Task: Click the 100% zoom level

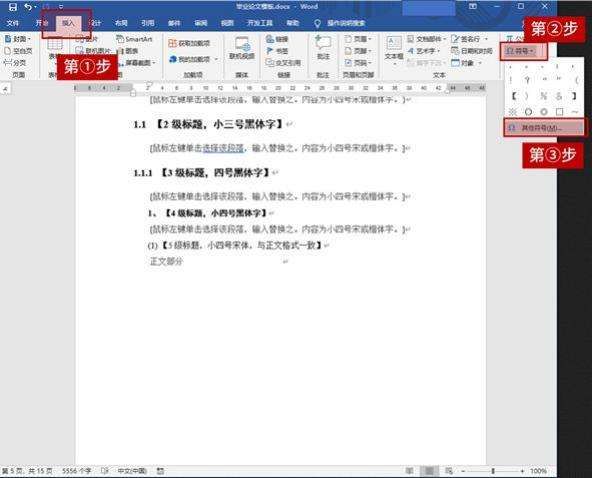Action: click(538, 471)
